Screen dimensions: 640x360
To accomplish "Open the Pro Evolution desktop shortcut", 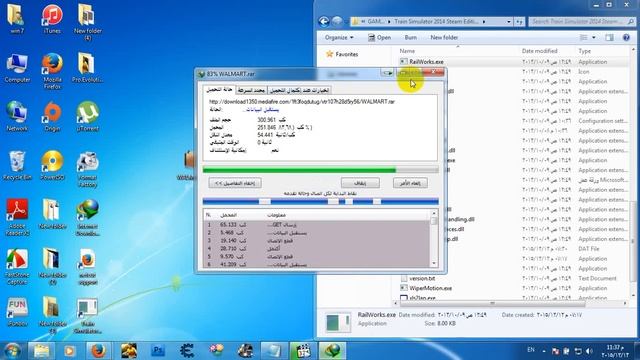I will (87, 68).
